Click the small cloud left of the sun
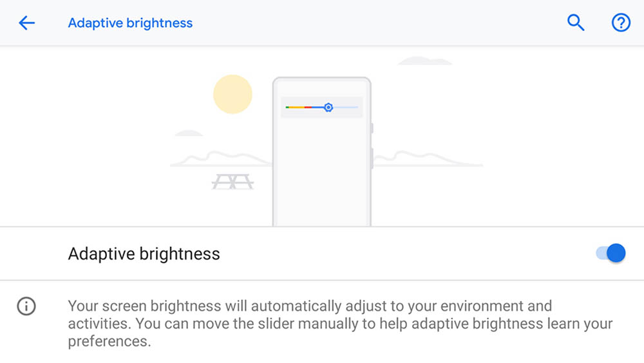Screen dimensions: 644x363 tap(189, 133)
